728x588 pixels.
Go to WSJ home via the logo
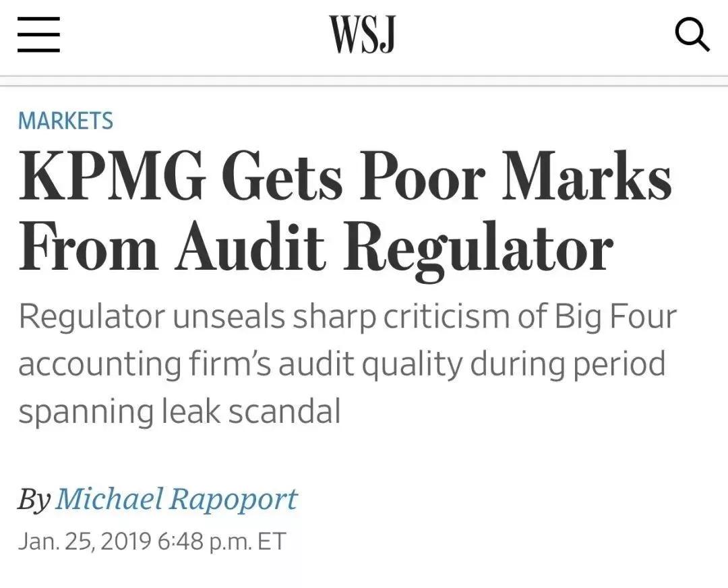click(x=363, y=34)
